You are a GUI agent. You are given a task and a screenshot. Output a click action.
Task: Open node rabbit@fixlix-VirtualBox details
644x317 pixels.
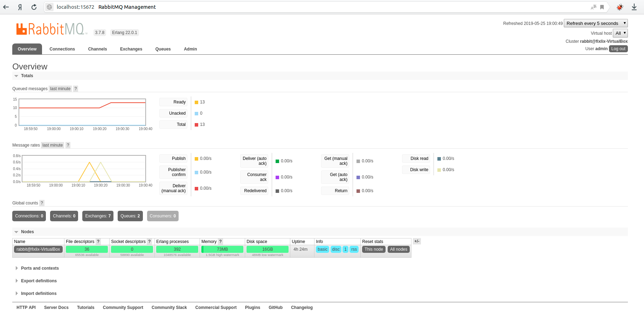click(38, 249)
